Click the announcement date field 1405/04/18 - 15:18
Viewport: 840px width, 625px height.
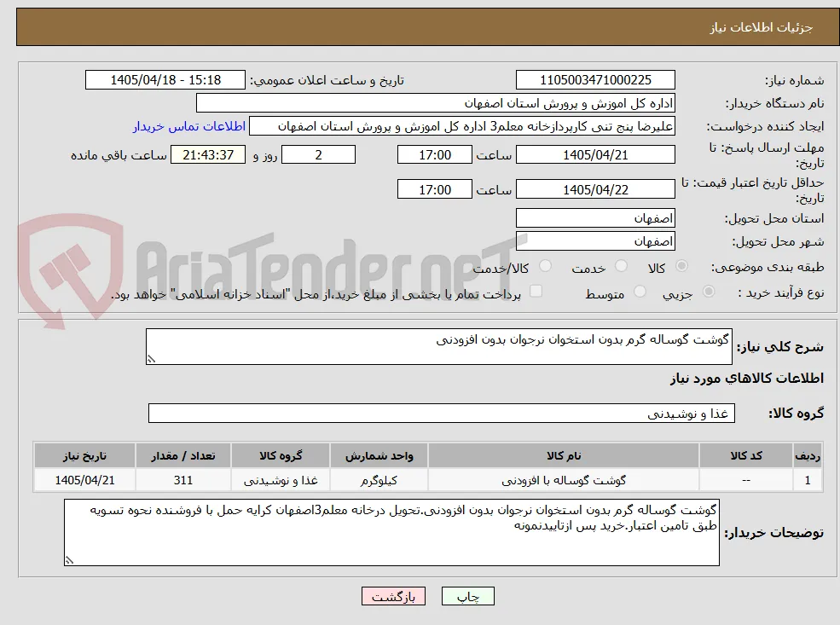coord(165,80)
